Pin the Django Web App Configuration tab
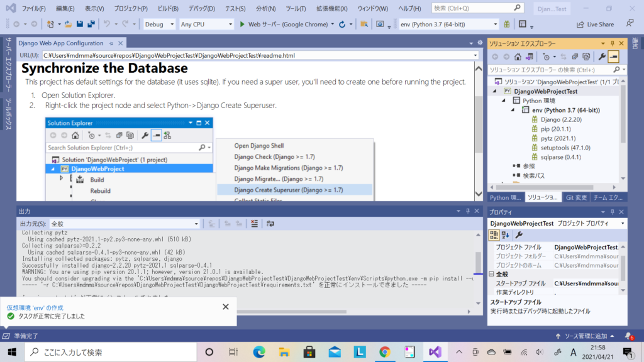Image resolution: width=644 pixels, height=362 pixels. (x=111, y=43)
